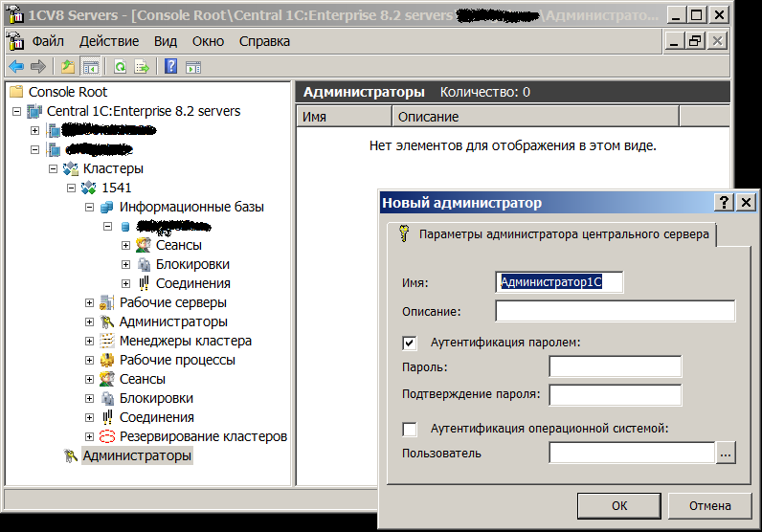
Task: Enable Аутентификация операционной системой checkbox
Action: coord(410,429)
